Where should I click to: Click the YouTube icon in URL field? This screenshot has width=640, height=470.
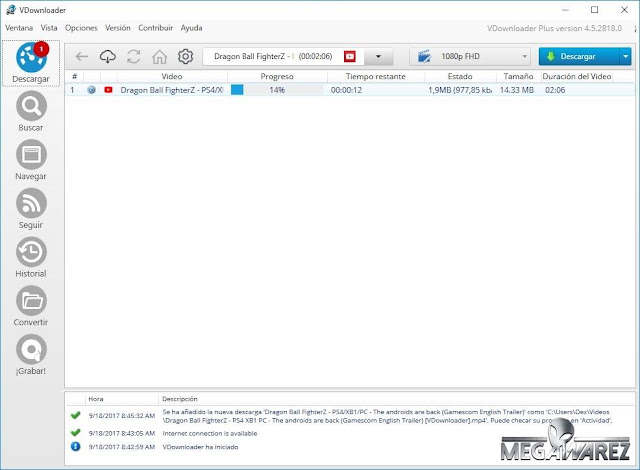[x=350, y=56]
